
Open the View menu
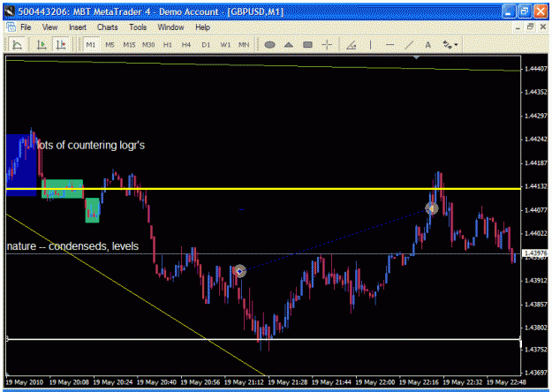tap(49, 27)
